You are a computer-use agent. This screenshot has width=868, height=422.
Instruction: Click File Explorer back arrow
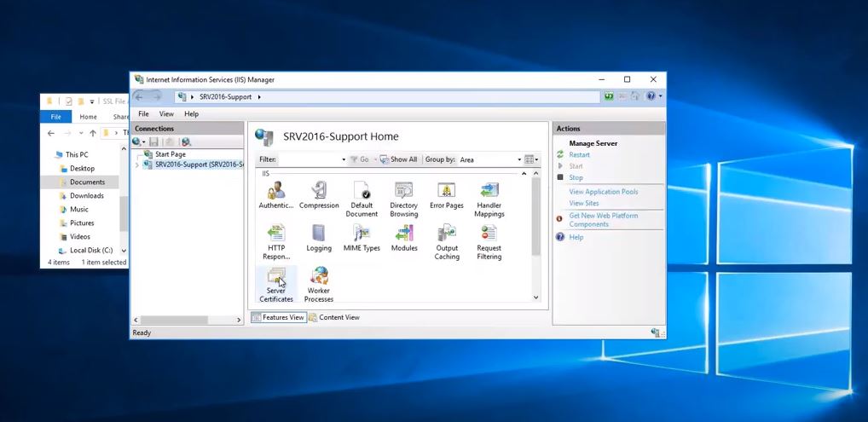51,133
